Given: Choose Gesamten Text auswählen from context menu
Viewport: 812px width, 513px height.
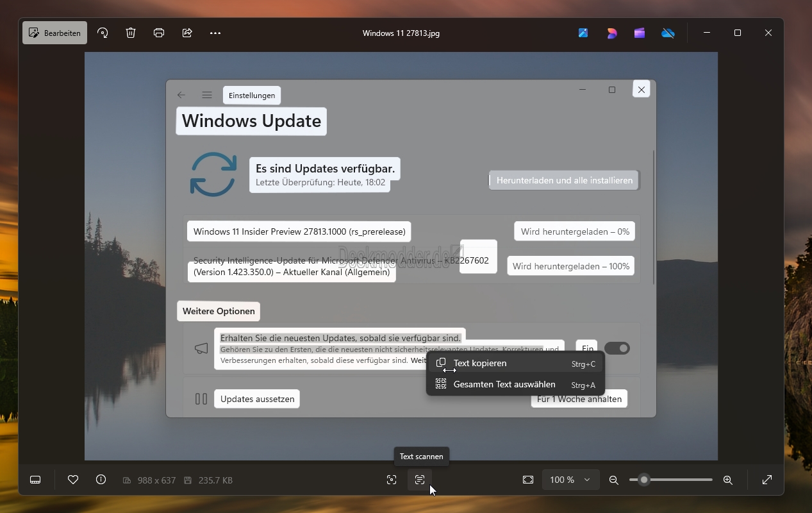Looking at the screenshot, I should (x=515, y=385).
